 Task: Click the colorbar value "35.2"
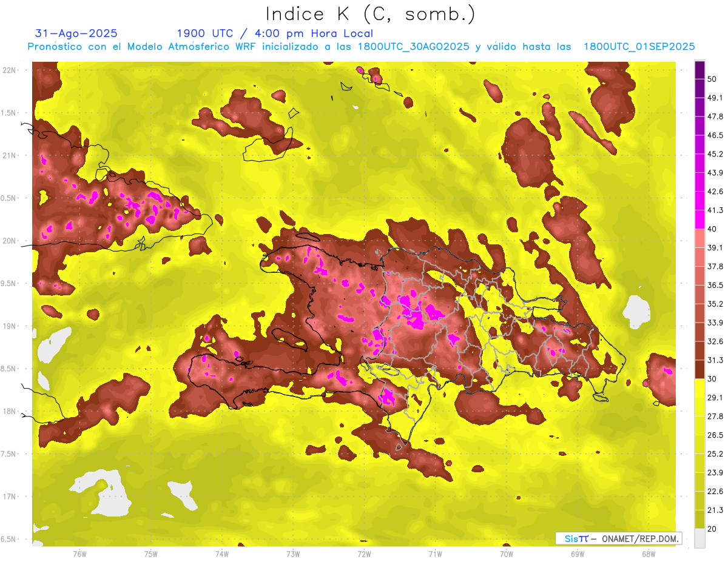pos(715,304)
